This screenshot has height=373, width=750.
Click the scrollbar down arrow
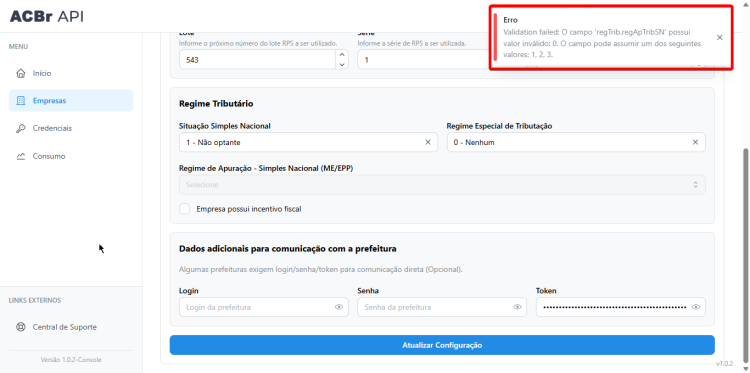(746, 369)
